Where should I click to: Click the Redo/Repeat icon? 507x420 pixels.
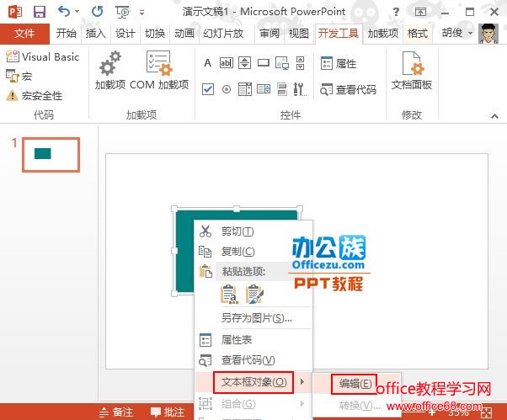97,12
